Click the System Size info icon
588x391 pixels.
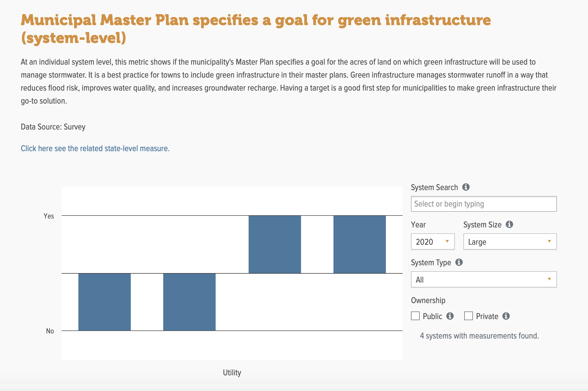point(509,224)
